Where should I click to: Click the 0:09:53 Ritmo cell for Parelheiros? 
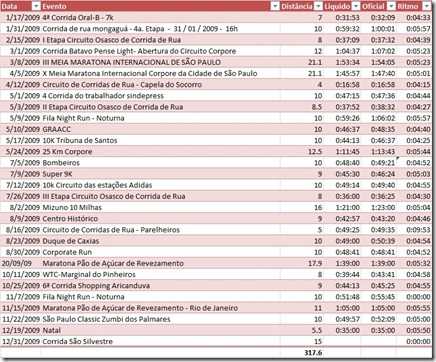pyautogui.click(x=414, y=230)
